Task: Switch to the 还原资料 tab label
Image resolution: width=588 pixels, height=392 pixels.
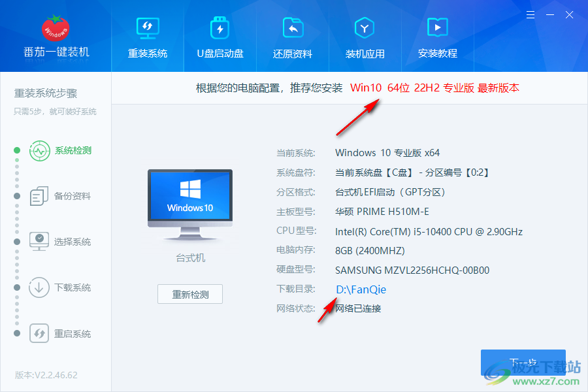Action: click(293, 54)
